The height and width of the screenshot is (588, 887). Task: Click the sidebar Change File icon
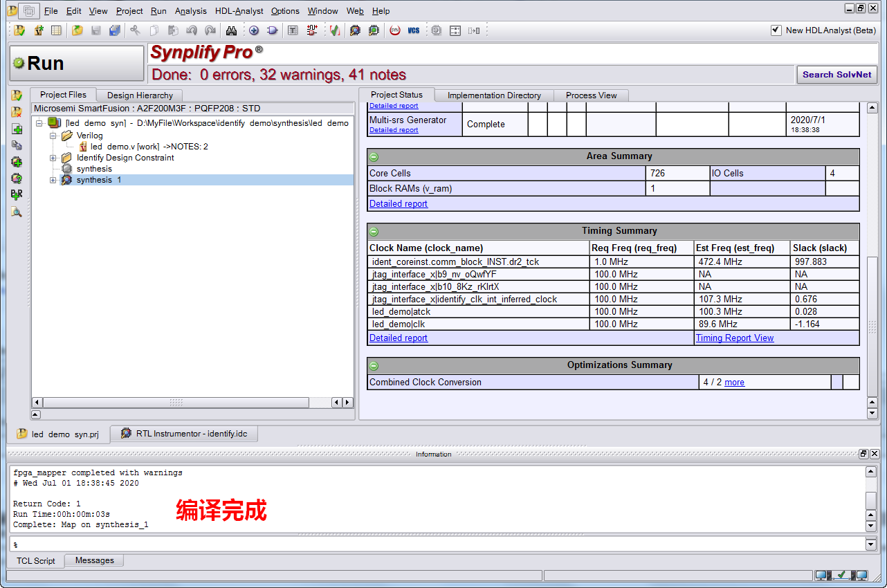17,145
